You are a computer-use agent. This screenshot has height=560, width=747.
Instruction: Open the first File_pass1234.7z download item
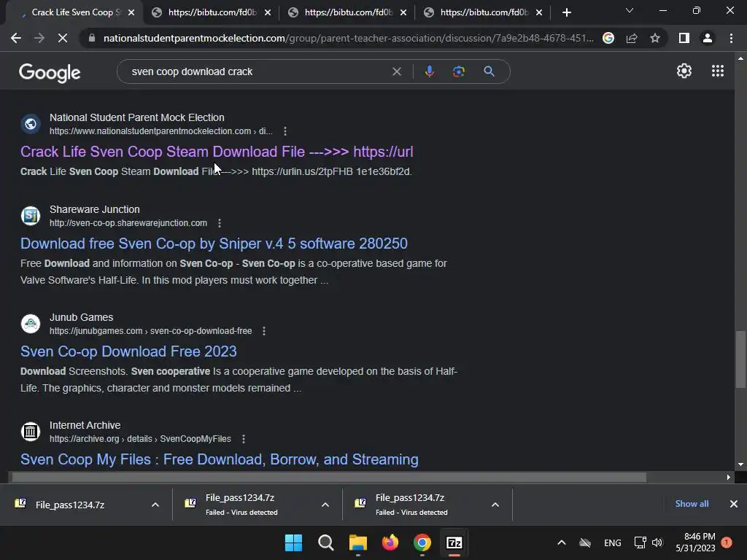69,505
